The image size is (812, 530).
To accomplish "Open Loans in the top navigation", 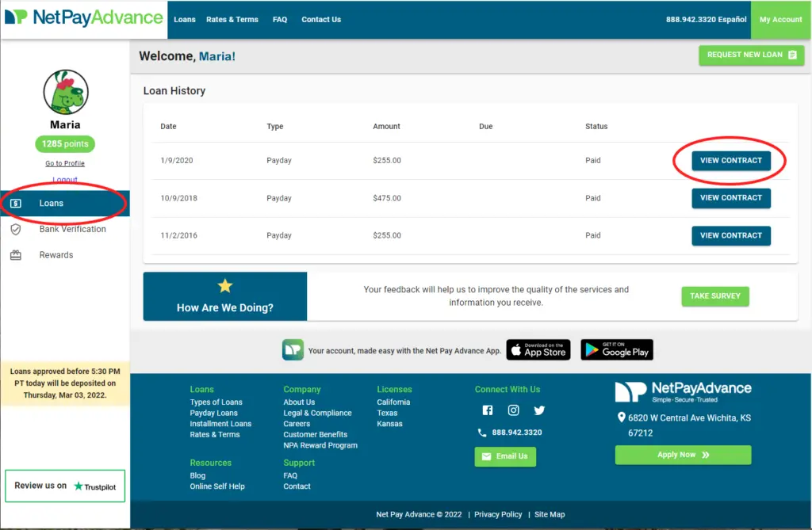I will pyautogui.click(x=185, y=20).
